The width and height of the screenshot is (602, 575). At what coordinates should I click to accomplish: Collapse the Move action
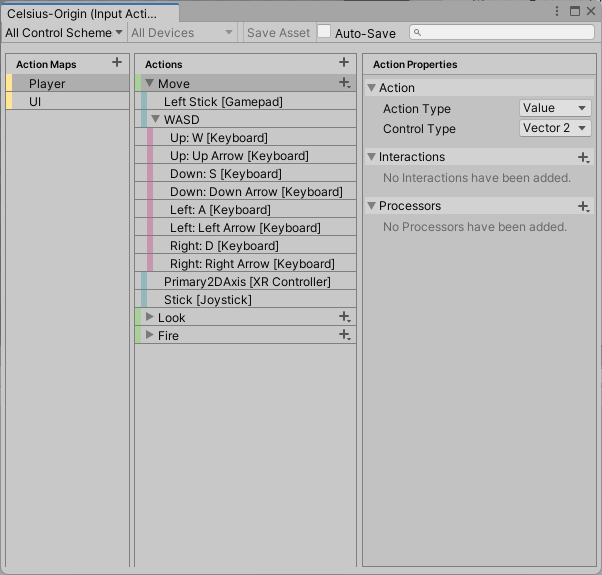pyautogui.click(x=149, y=83)
